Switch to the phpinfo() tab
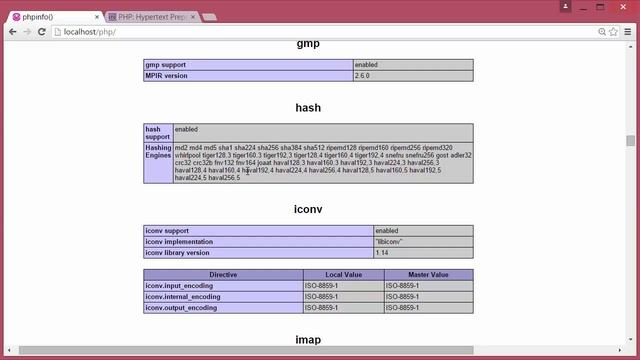Image resolution: width=640 pixels, height=360 pixels. (54, 17)
